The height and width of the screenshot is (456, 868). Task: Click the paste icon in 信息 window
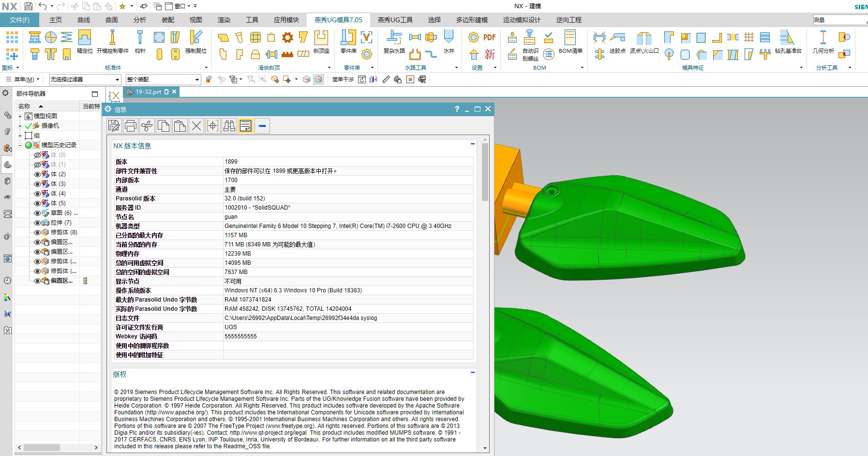(180, 126)
